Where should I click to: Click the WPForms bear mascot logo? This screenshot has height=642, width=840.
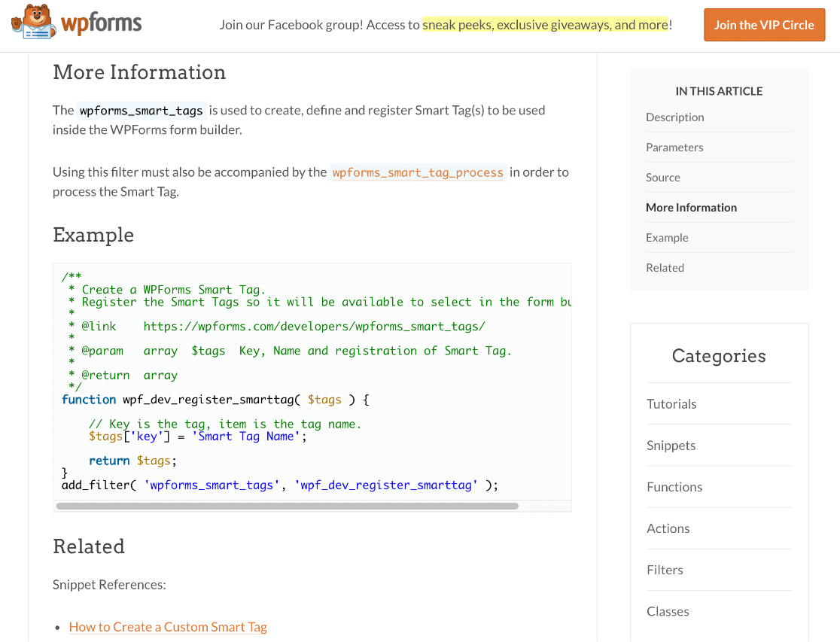point(32,23)
